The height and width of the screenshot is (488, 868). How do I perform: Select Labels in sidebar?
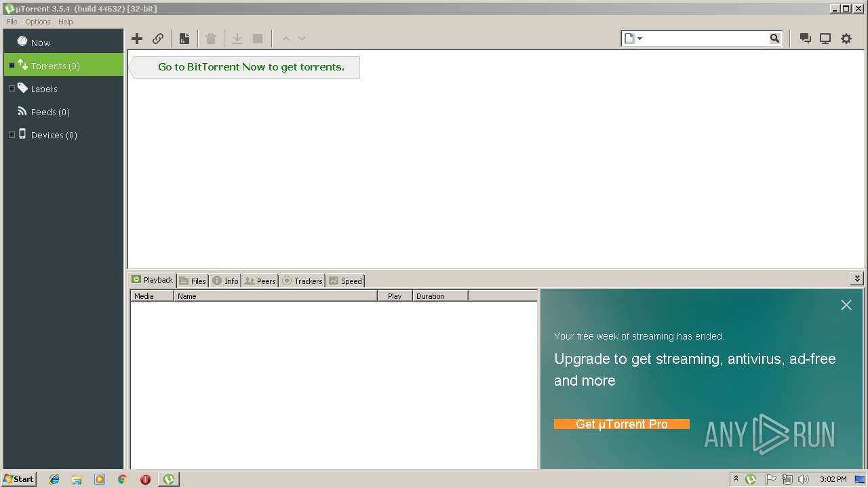pos(64,89)
